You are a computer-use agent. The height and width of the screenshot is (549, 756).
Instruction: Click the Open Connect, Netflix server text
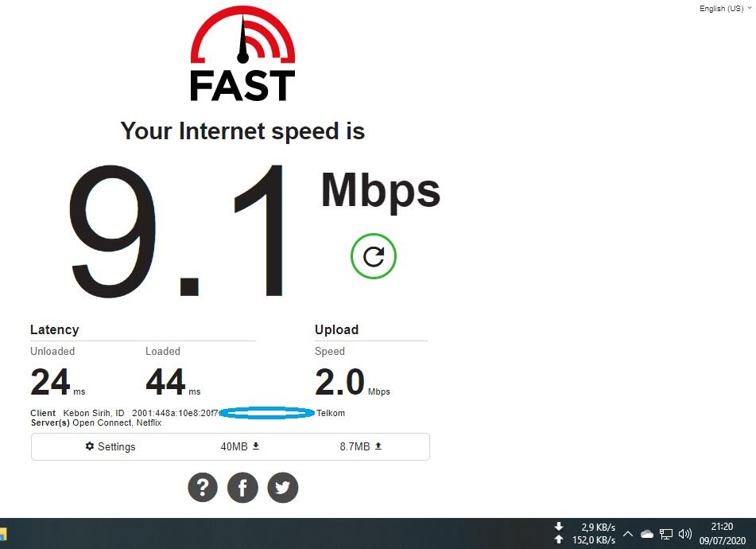click(117, 422)
